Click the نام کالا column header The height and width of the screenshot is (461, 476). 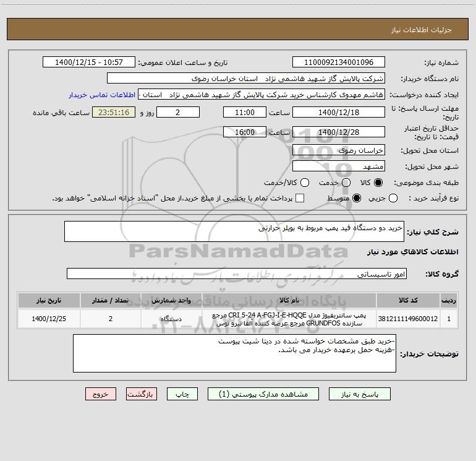click(x=289, y=300)
